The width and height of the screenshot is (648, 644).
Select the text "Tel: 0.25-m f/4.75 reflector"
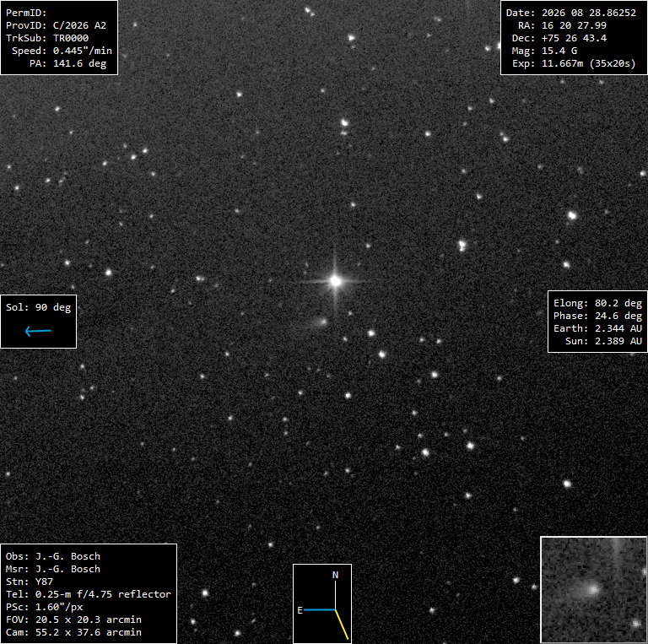tap(89, 594)
